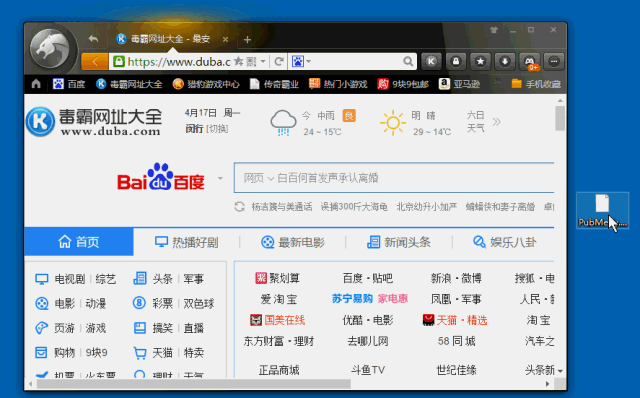Open dropdown arrow beside Baidu logo
This screenshot has width=640, height=398.
(220, 178)
